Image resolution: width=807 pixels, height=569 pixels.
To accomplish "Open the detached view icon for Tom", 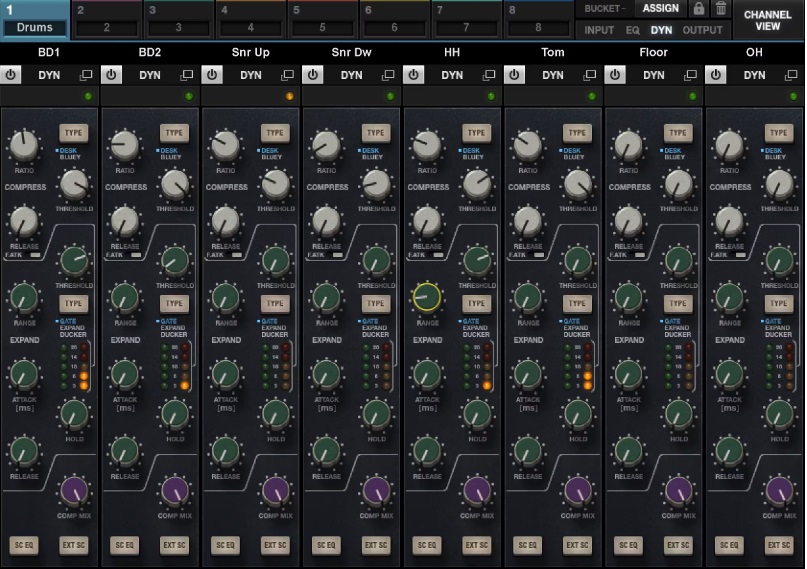I will point(590,75).
